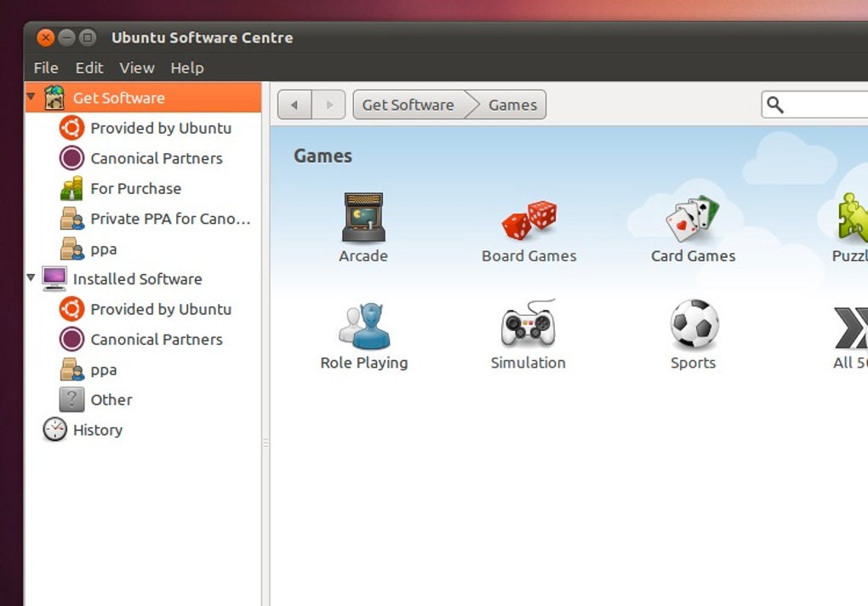Click the Role Playing text label
The height and width of the screenshot is (606, 868).
[x=364, y=363]
